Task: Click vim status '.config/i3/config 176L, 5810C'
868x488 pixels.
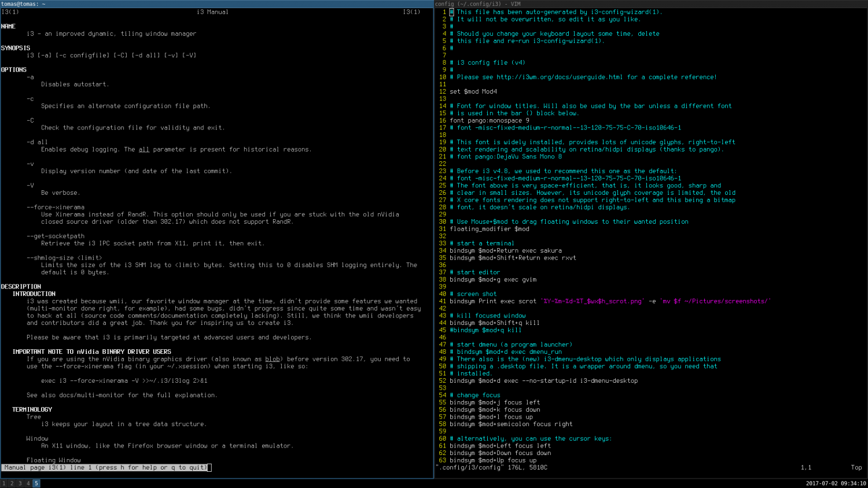Action: point(491,467)
